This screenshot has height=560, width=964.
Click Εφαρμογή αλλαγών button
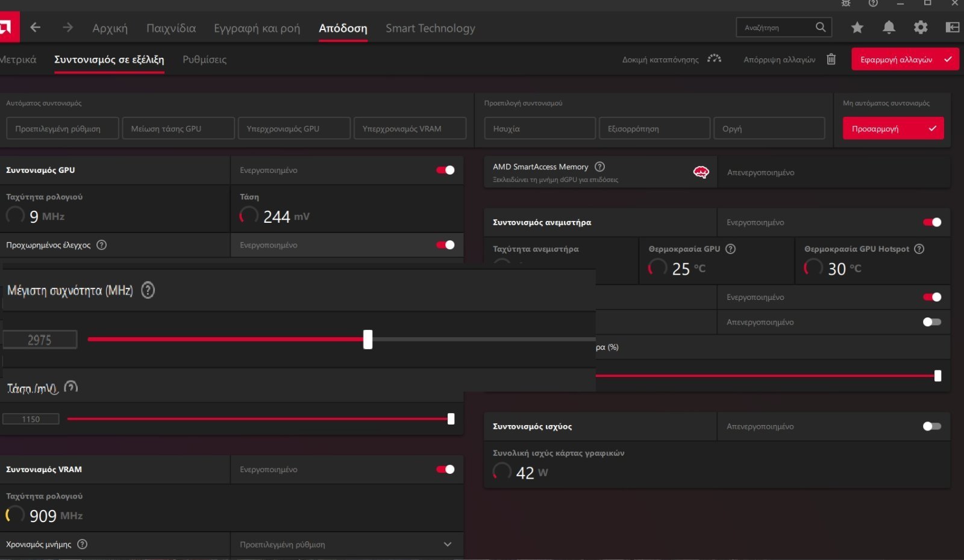pyautogui.click(x=905, y=59)
